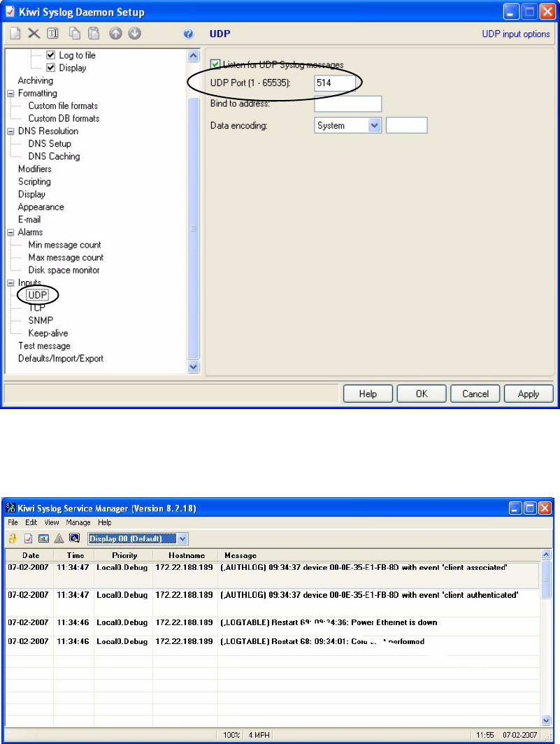
Task: Click the Move Up arrow icon
Action: pos(115,34)
